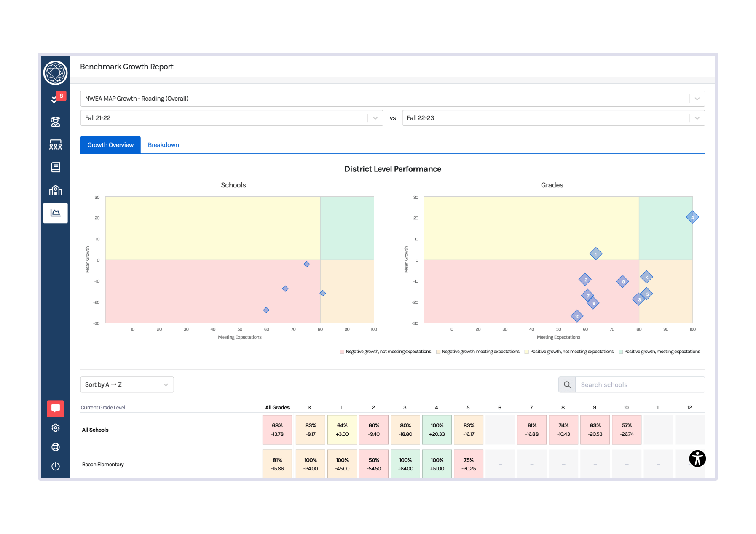Select the graduation cap student icon in sidebar
The width and height of the screenshot is (756, 534).
55,122
